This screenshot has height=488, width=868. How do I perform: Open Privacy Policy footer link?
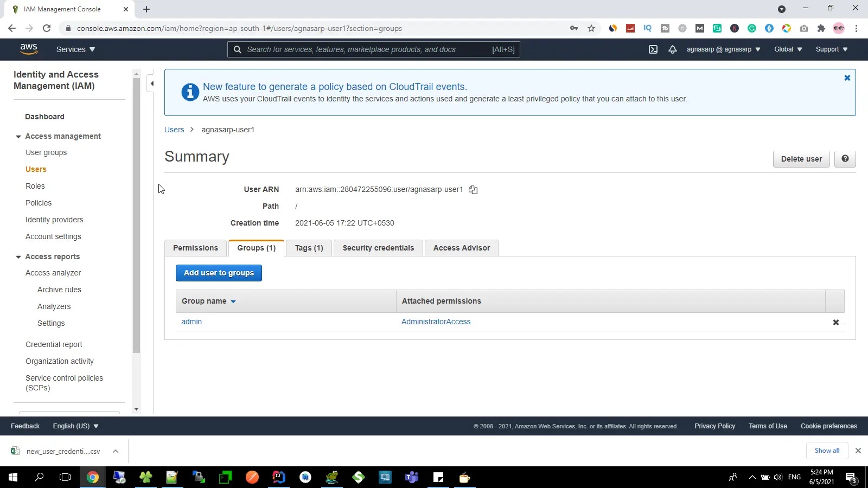pyautogui.click(x=714, y=426)
